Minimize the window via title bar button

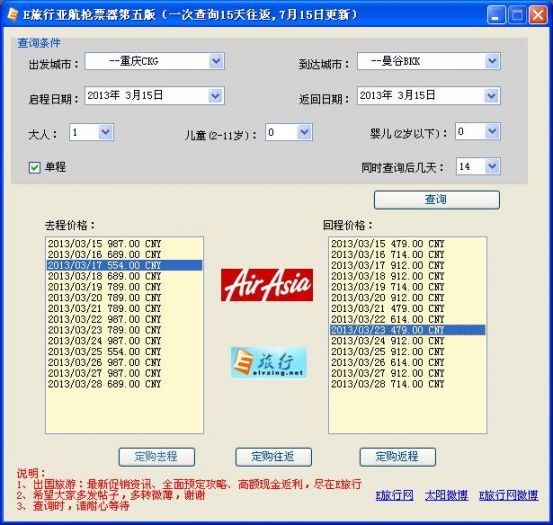pos(495,15)
